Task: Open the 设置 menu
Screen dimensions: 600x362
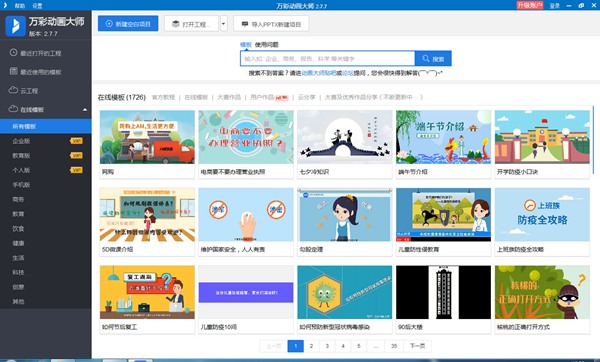Action: 37,6
